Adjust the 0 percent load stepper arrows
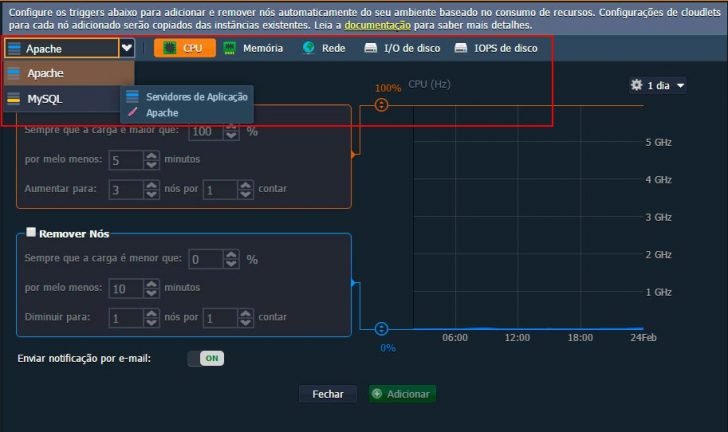Screen dimensions: 728x432 (231, 259)
